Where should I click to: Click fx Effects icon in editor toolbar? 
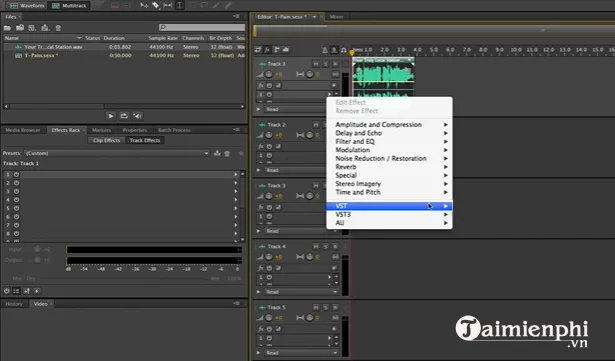(x=267, y=49)
